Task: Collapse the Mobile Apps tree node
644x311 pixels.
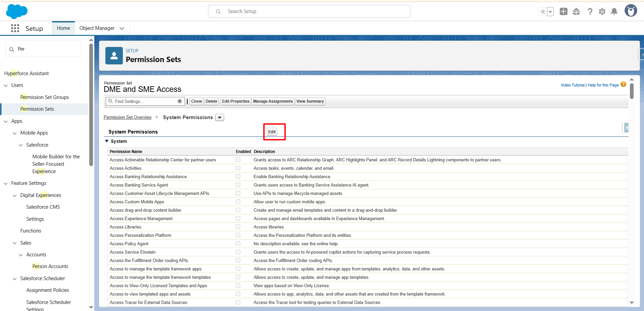Action: (15, 133)
